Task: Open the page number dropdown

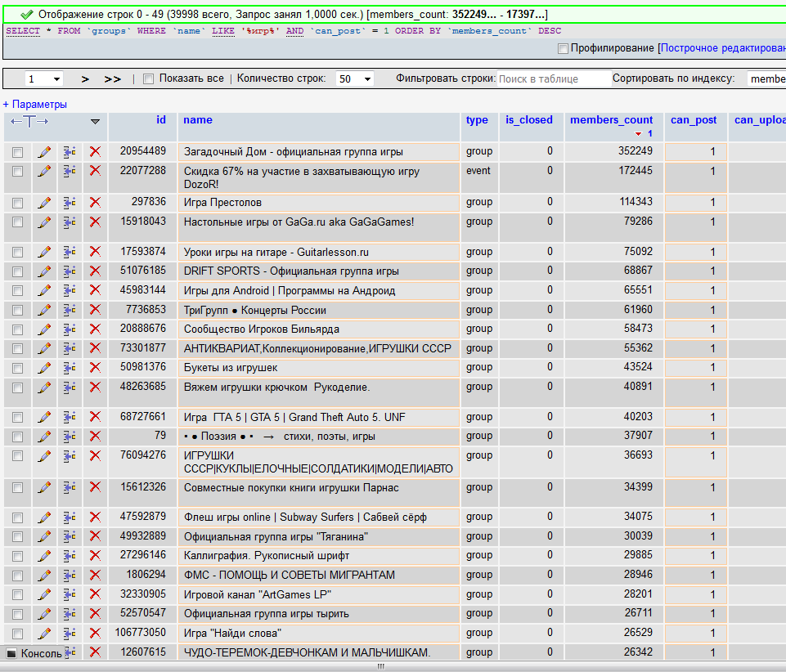Action: 43,79
